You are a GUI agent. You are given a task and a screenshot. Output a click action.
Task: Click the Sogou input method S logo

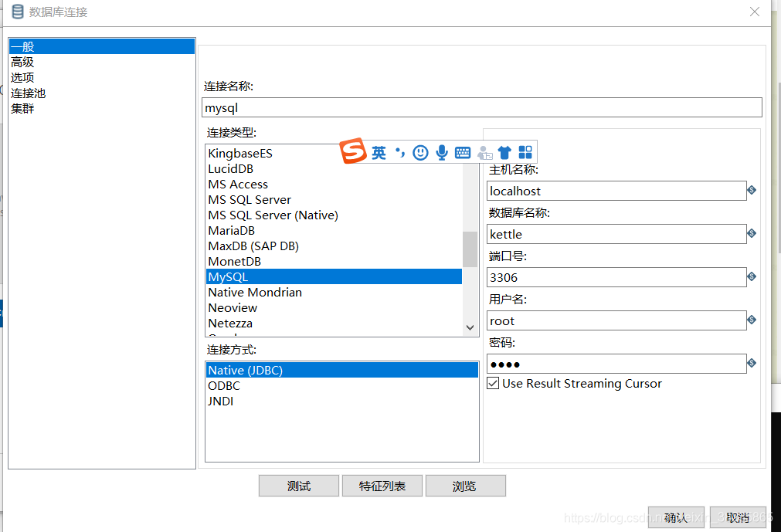(x=353, y=151)
